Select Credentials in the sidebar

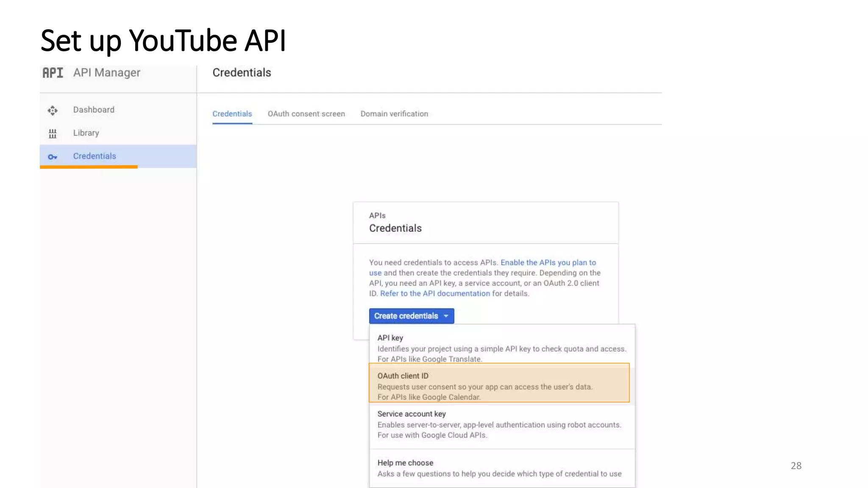pos(118,156)
